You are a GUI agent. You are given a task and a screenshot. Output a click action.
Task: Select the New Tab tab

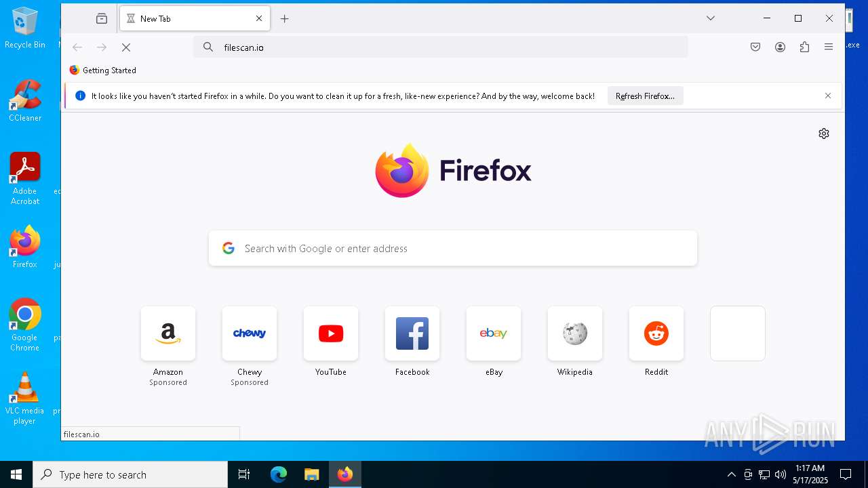(195, 19)
